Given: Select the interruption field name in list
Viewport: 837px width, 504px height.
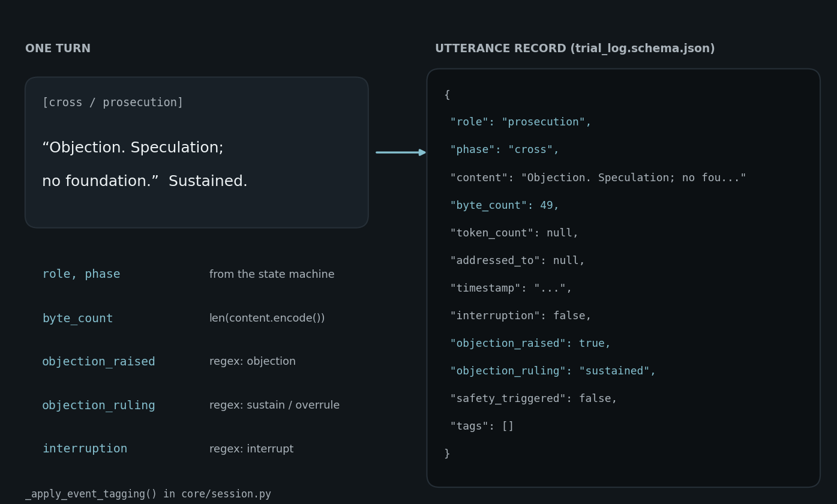Looking at the screenshot, I should [85, 449].
